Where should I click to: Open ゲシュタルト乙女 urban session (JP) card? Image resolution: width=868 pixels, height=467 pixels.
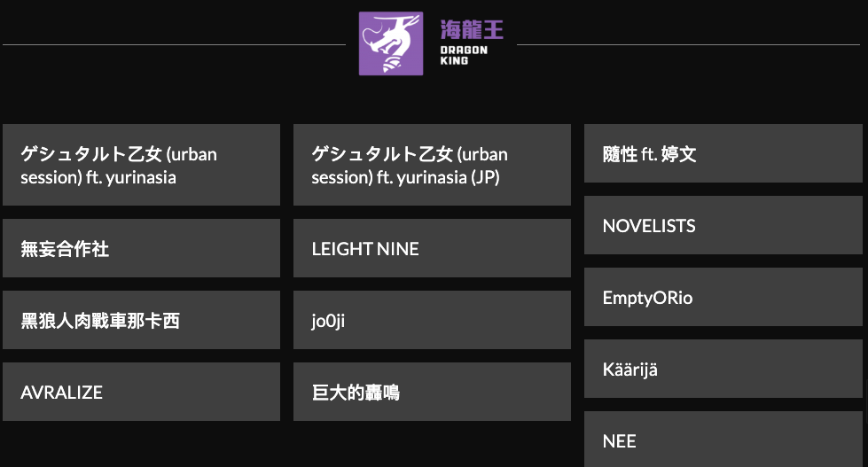pos(432,165)
